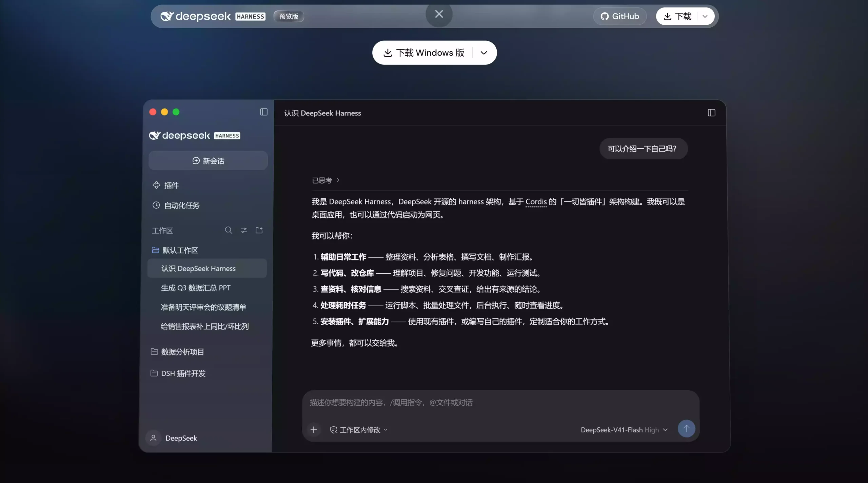Click the plus attachment icon
The image size is (868, 483).
click(314, 430)
